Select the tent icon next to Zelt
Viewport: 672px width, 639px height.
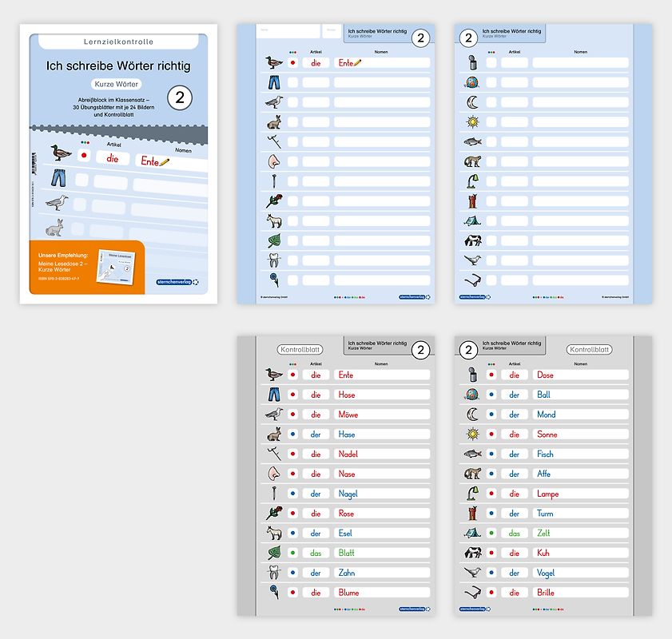(x=472, y=533)
